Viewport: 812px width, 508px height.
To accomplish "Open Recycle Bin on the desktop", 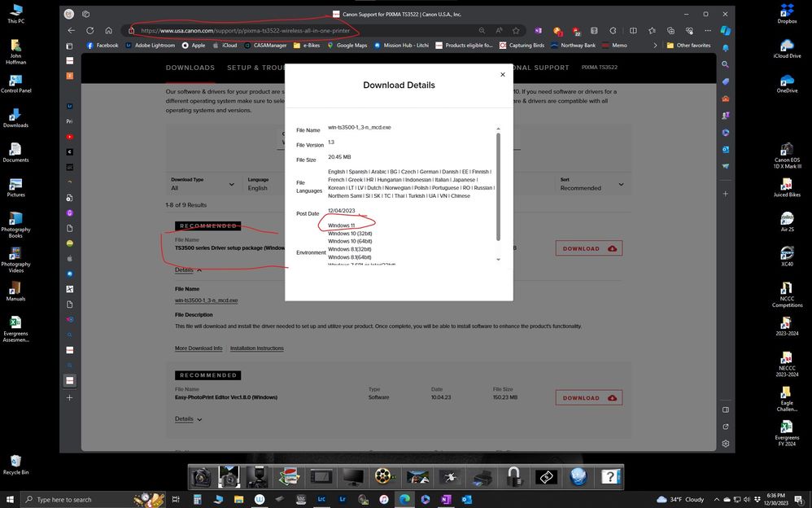I will coord(15,464).
